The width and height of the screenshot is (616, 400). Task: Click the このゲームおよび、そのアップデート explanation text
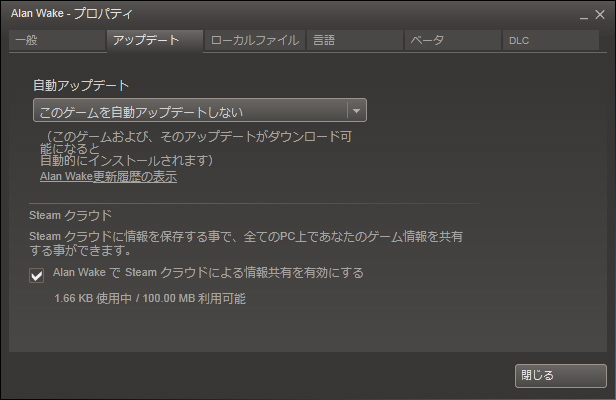pyautogui.click(x=196, y=148)
